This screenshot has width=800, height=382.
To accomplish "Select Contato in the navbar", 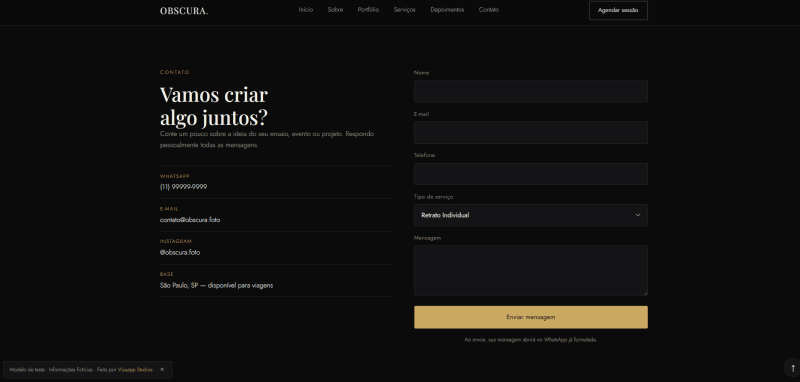I will [489, 10].
